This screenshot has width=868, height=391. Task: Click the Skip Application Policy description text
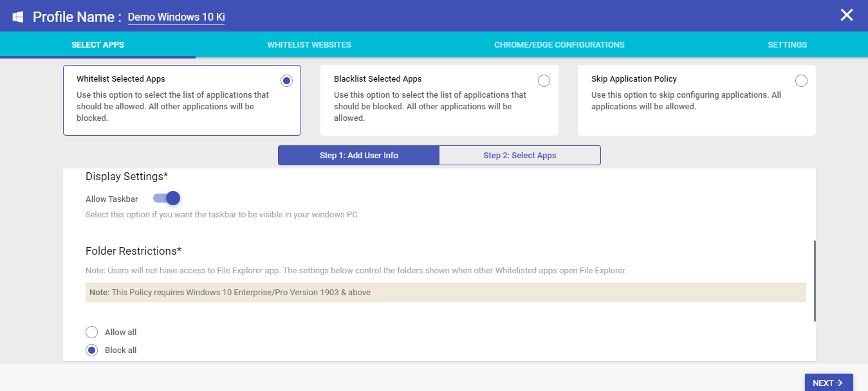pos(686,101)
